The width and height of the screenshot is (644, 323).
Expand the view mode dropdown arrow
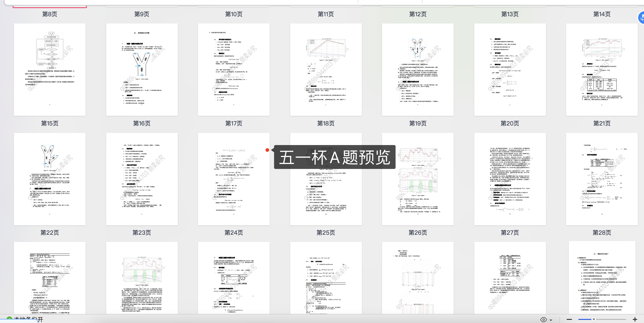(551, 320)
